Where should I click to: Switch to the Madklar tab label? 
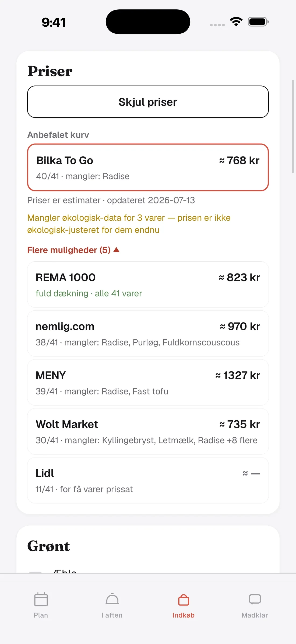(255, 615)
